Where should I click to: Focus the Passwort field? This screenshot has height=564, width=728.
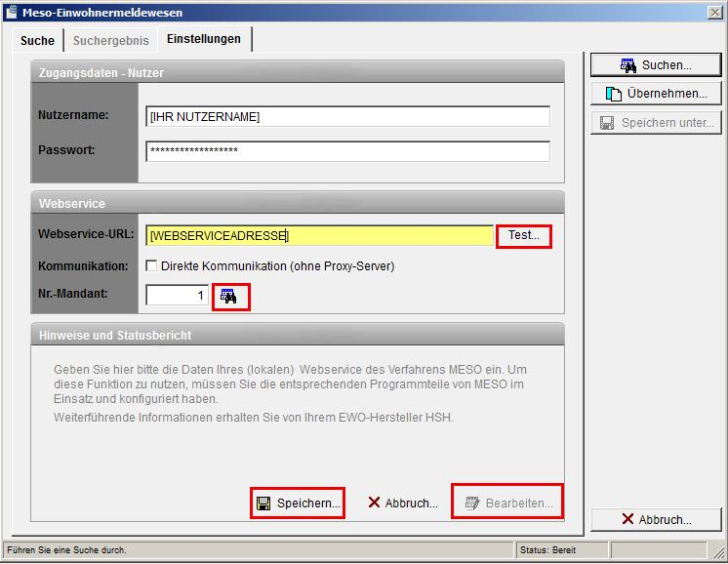click(347, 151)
